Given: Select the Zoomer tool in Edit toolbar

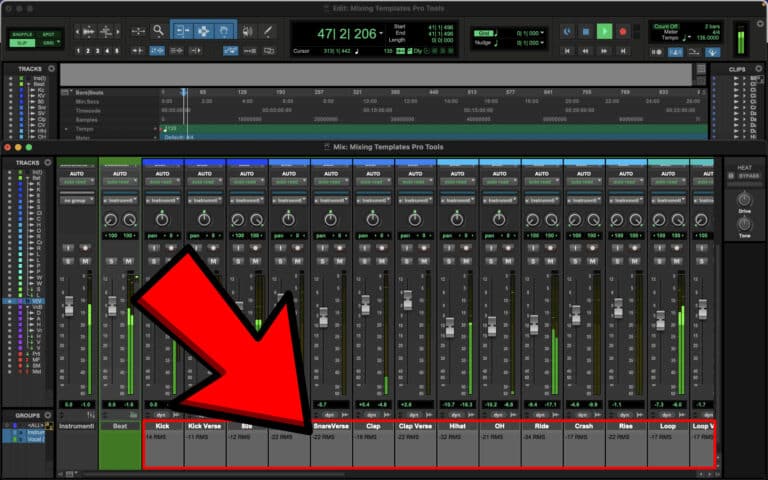Looking at the screenshot, I should tap(158, 31).
